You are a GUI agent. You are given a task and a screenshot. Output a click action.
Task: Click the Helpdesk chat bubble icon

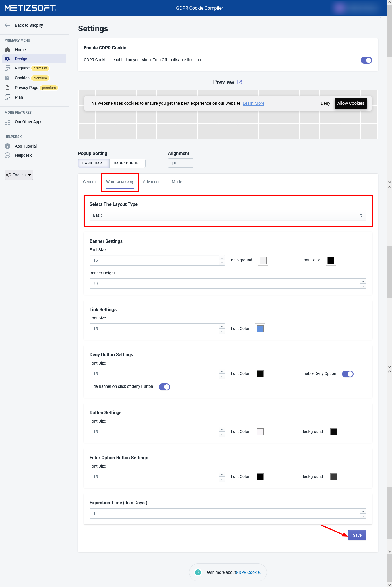[x=7, y=155]
